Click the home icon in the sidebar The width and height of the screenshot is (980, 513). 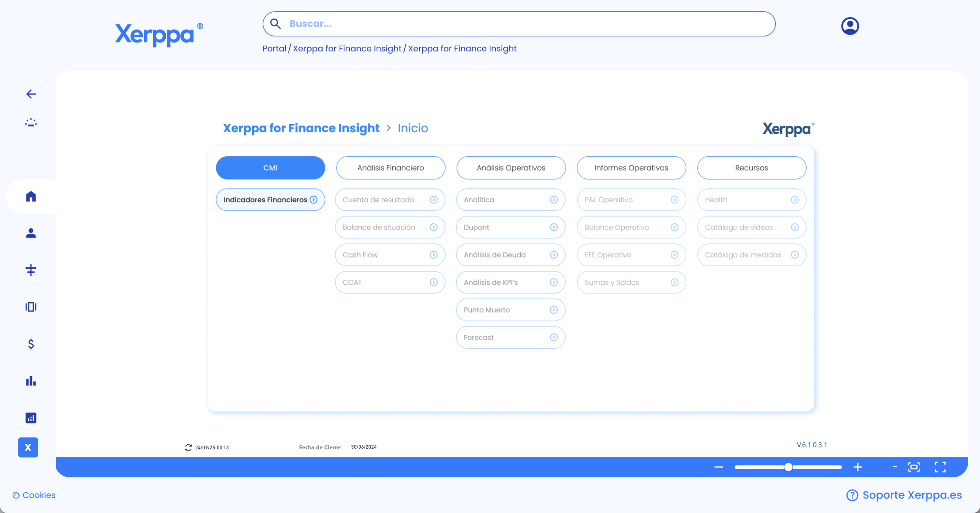click(x=31, y=196)
